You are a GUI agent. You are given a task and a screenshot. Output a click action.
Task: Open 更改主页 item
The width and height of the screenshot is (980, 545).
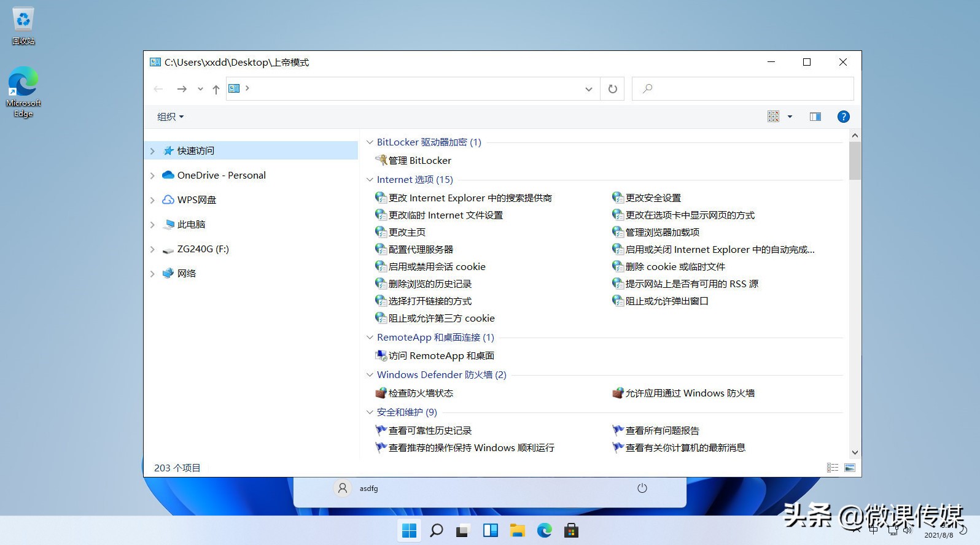[400, 232]
